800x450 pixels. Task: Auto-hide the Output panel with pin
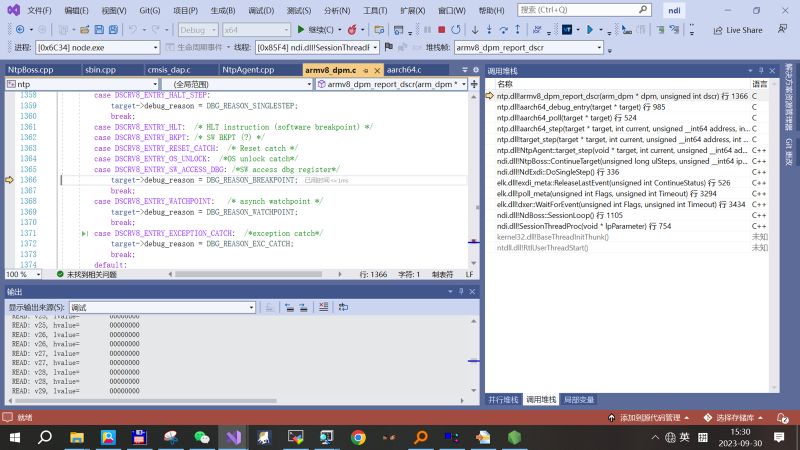(461, 291)
